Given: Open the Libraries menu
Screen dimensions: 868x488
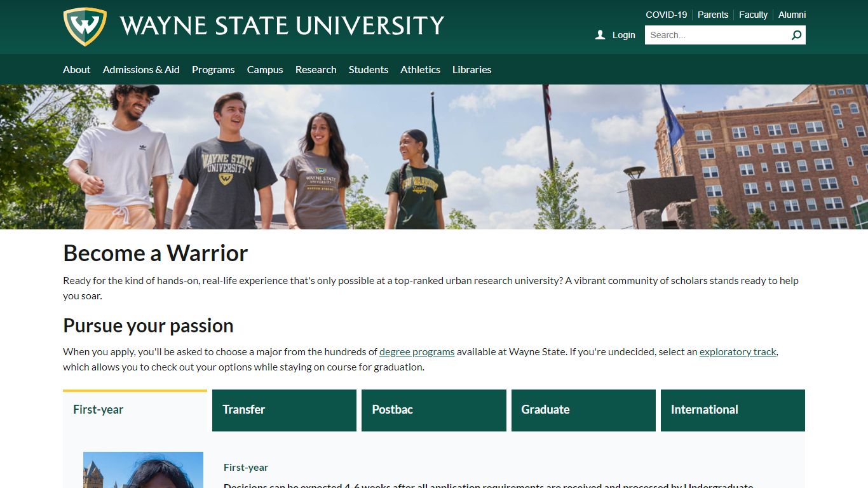Looking at the screenshot, I should click(x=471, y=69).
